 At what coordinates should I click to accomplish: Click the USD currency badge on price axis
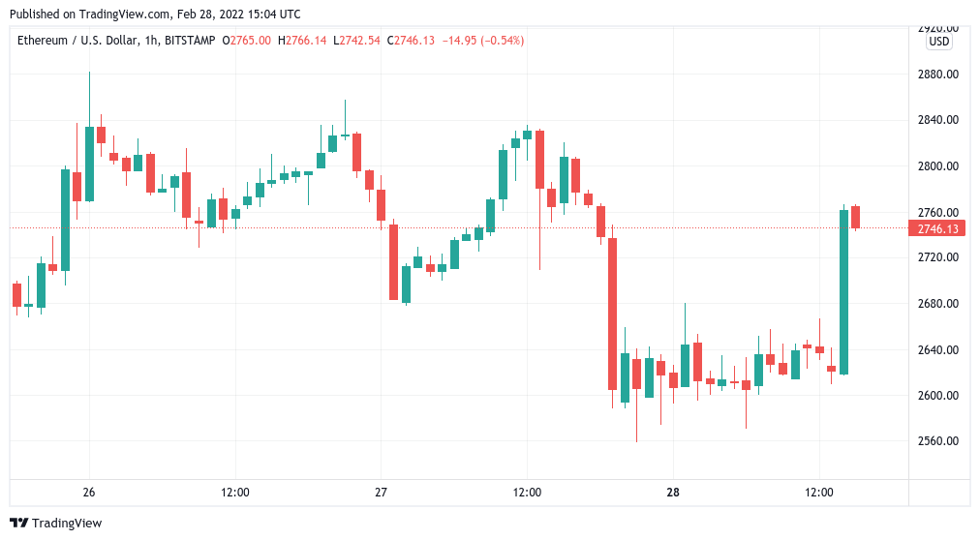click(x=938, y=42)
